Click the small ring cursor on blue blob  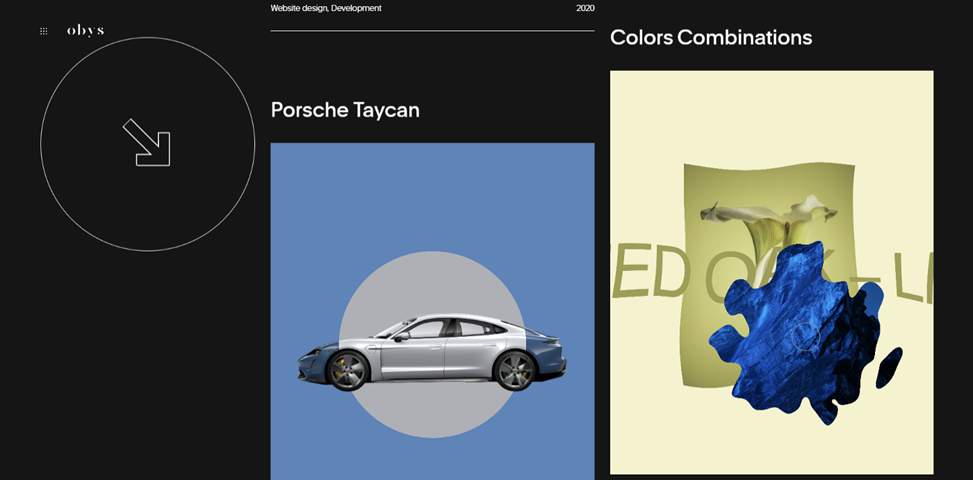[x=805, y=337]
